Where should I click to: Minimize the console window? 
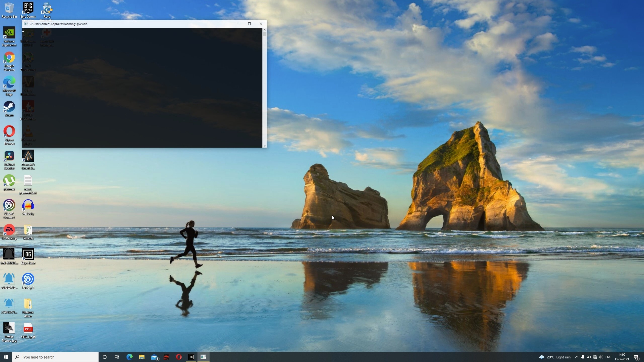[x=238, y=24]
